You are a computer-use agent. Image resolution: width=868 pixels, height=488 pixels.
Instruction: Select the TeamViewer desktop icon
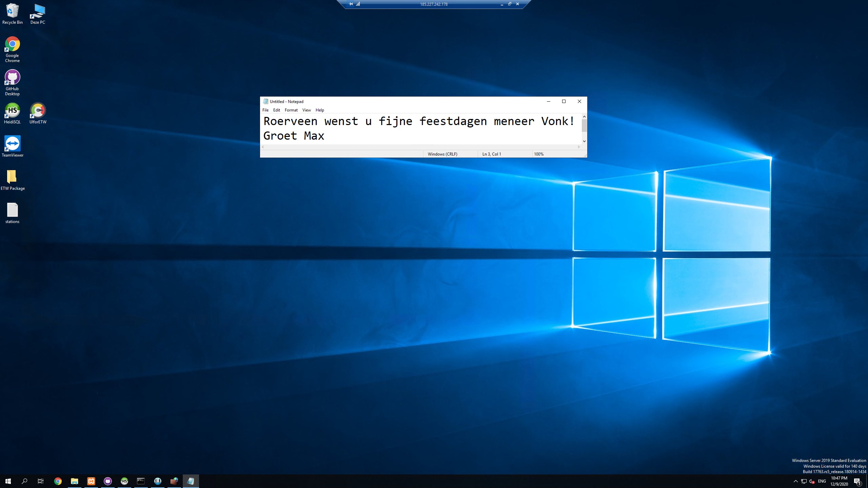13,146
